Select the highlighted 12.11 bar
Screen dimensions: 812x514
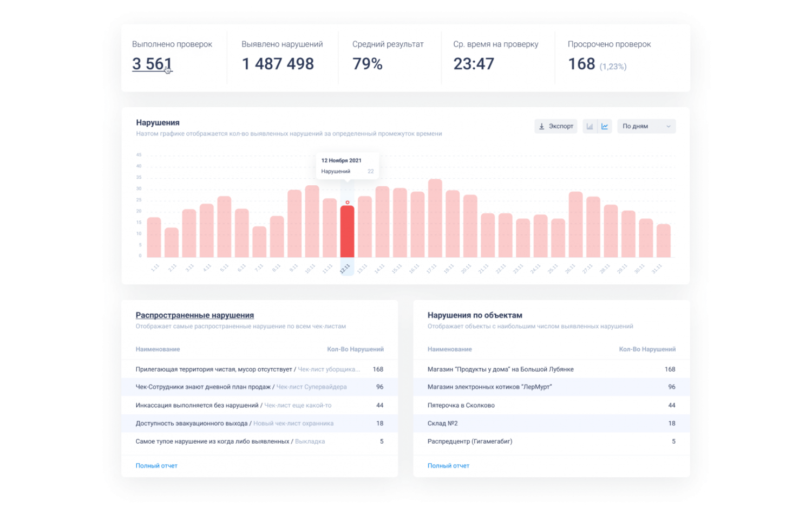[347, 231]
